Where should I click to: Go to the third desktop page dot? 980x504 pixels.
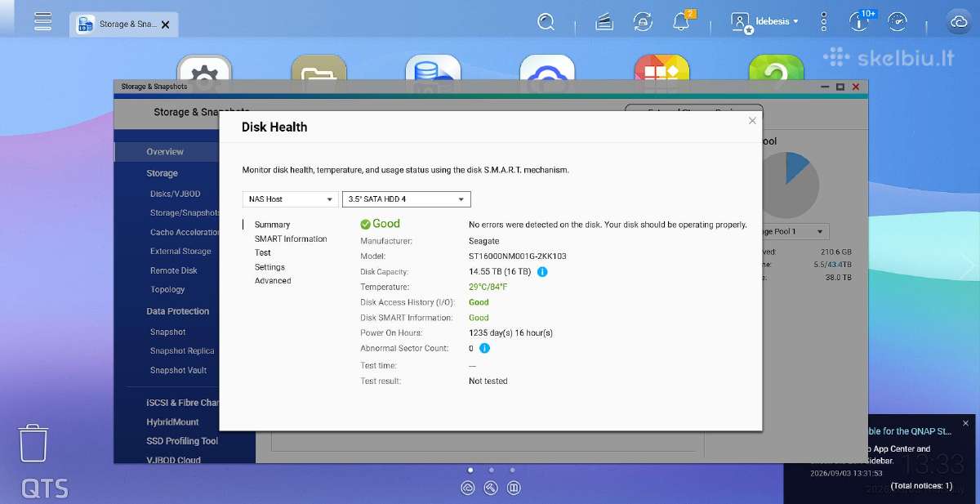[512, 470]
